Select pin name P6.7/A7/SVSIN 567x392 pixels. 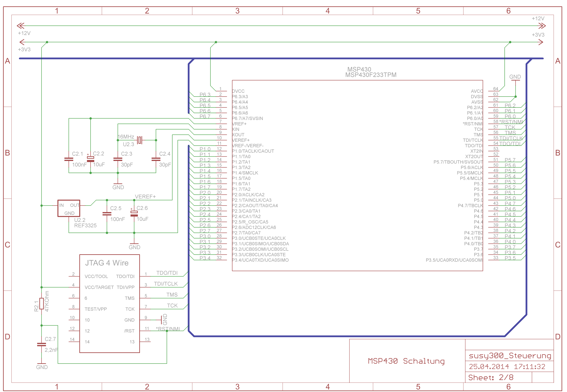tap(247, 118)
